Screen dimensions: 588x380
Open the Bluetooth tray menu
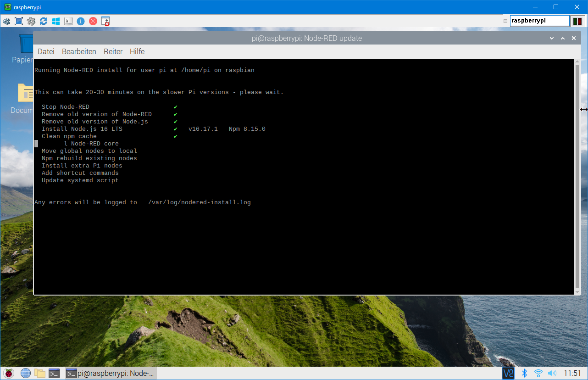525,373
